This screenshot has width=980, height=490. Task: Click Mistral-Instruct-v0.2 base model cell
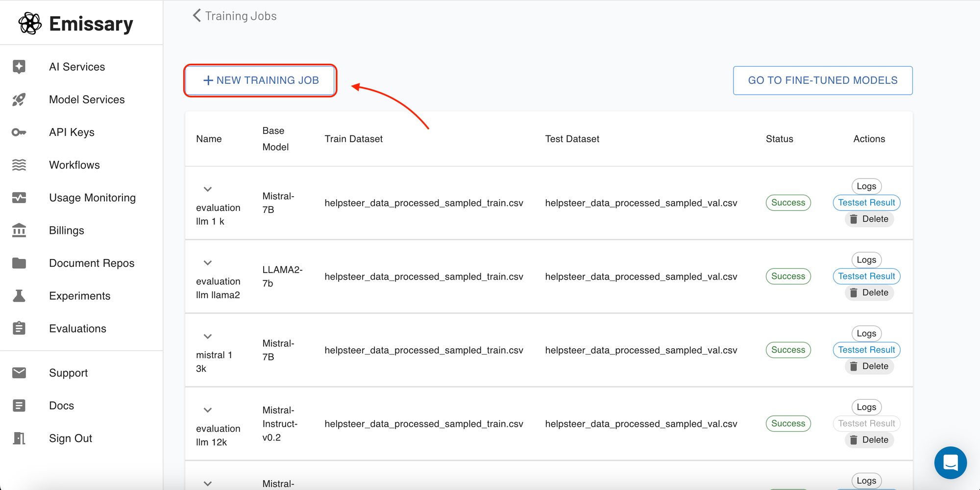[x=280, y=423]
